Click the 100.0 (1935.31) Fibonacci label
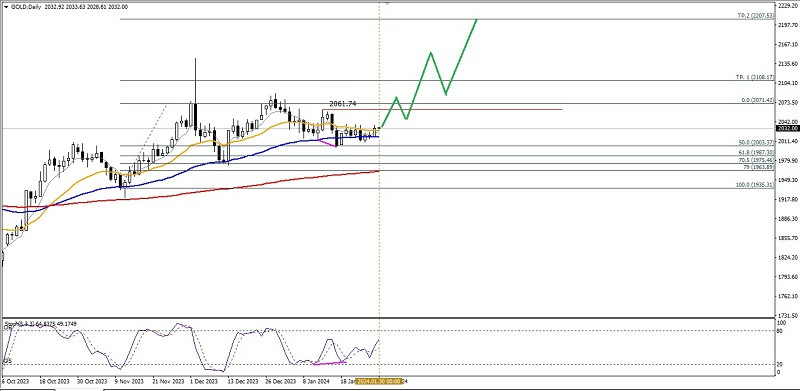 pos(755,185)
